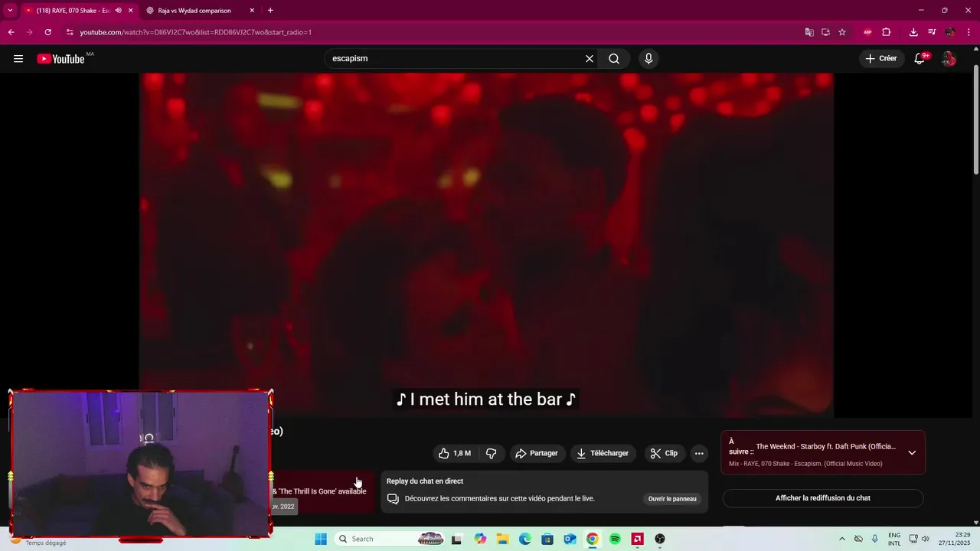Viewport: 980px width, 551px height.
Task: Open the Extensions puzzle menu
Action: 887,32
